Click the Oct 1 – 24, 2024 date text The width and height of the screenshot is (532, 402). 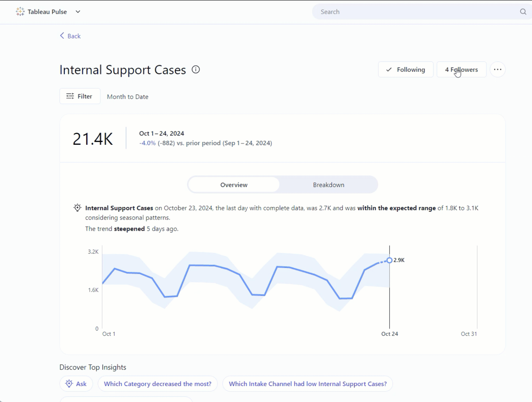(162, 133)
